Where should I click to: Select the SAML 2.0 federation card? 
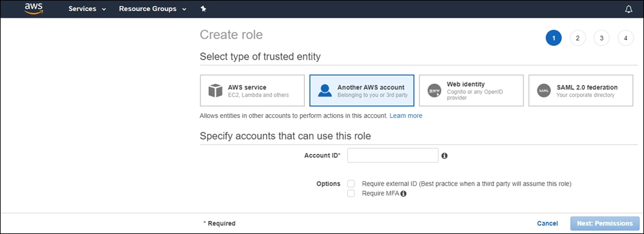(581, 91)
